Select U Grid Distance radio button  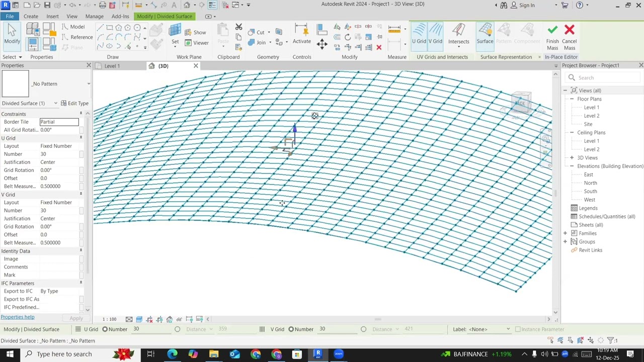177,329
